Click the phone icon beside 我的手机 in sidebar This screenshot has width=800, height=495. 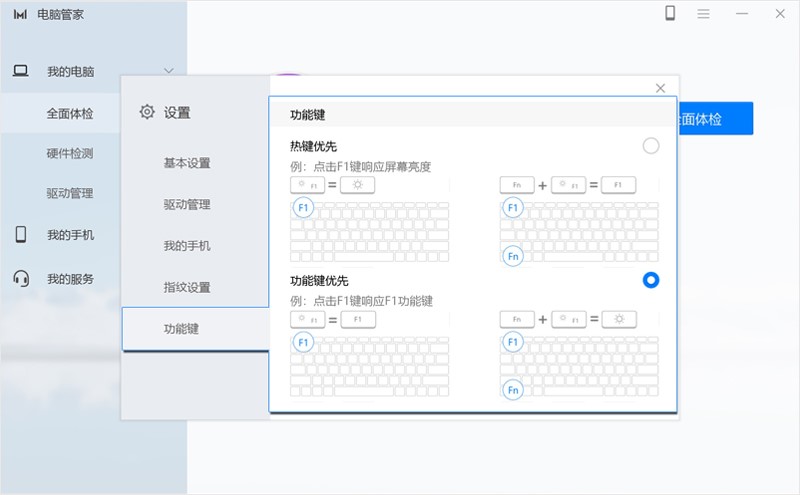(x=21, y=234)
